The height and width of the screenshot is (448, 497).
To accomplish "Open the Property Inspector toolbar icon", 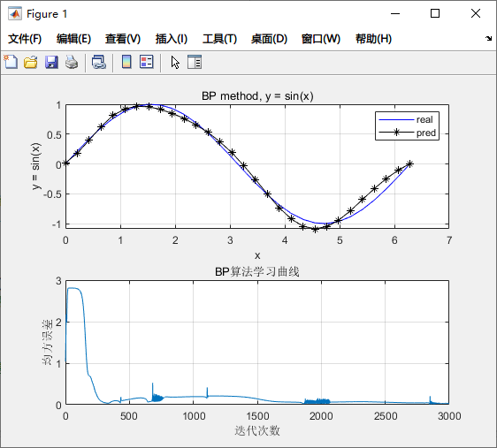I will click(195, 62).
